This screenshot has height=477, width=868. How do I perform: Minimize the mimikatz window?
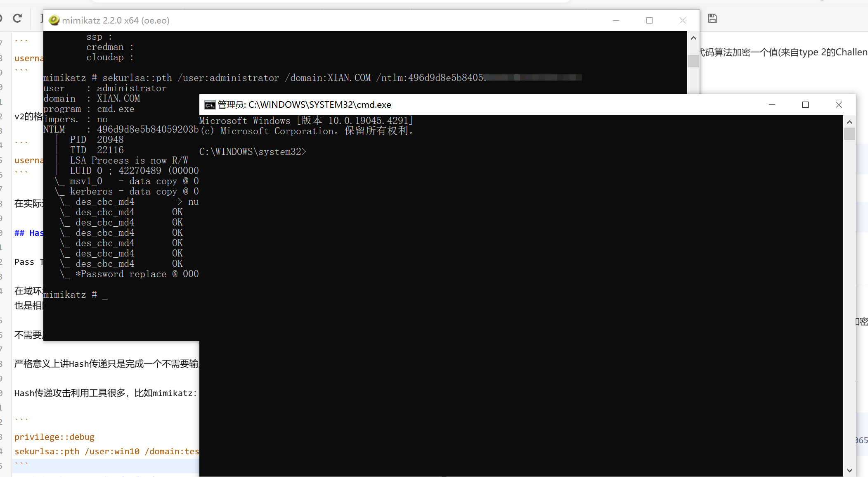pyautogui.click(x=616, y=20)
